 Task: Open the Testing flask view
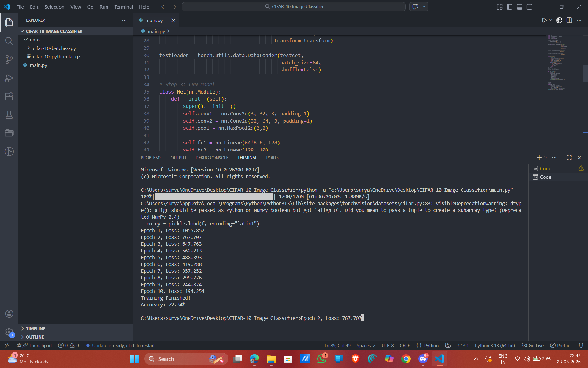click(x=9, y=115)
